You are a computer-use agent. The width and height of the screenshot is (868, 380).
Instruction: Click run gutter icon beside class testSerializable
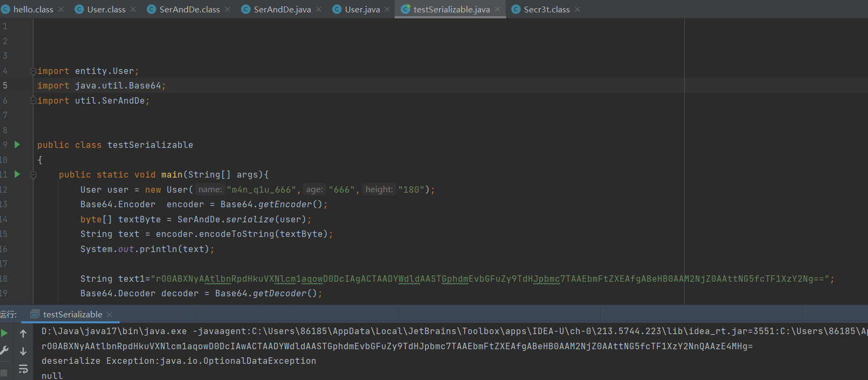(17, 145)
